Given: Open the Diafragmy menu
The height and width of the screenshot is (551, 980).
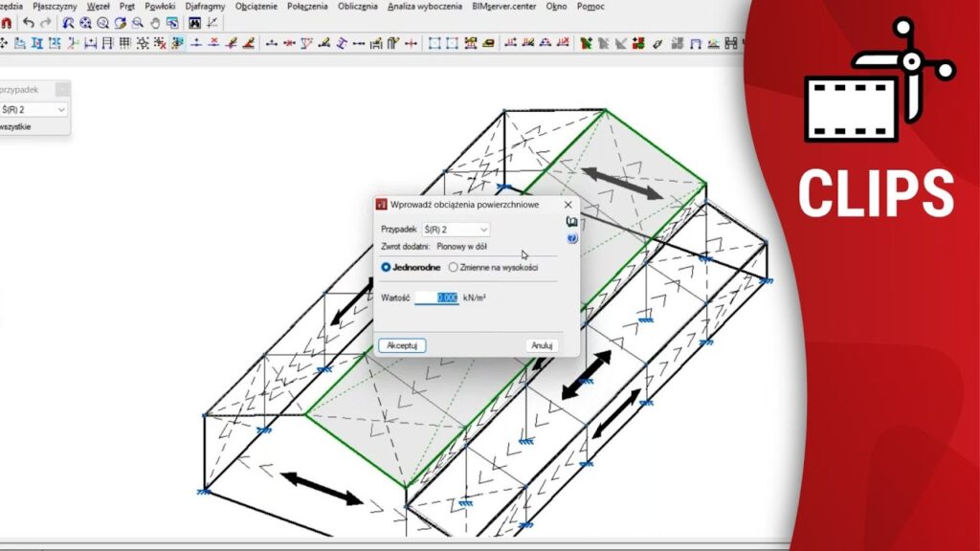Looking at the screenshot, I should (x=205, y=6).
